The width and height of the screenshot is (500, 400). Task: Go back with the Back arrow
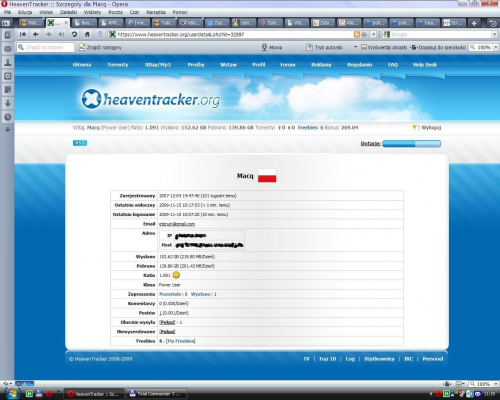(36, 34)
